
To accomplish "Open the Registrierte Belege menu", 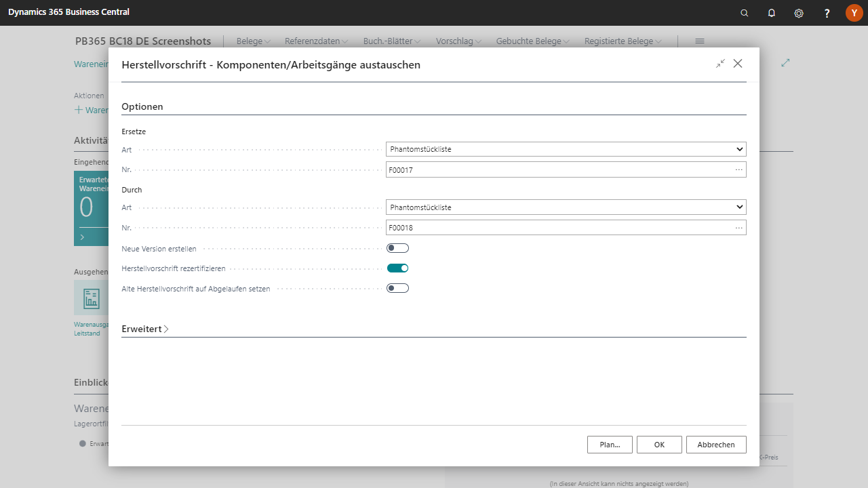I will pos(623,41).
